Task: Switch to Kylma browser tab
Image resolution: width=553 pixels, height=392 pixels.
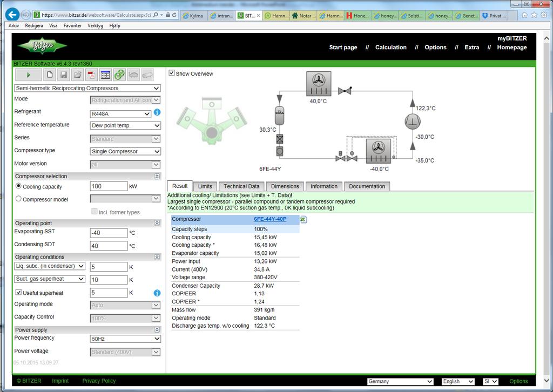Action: click(194, 16)
